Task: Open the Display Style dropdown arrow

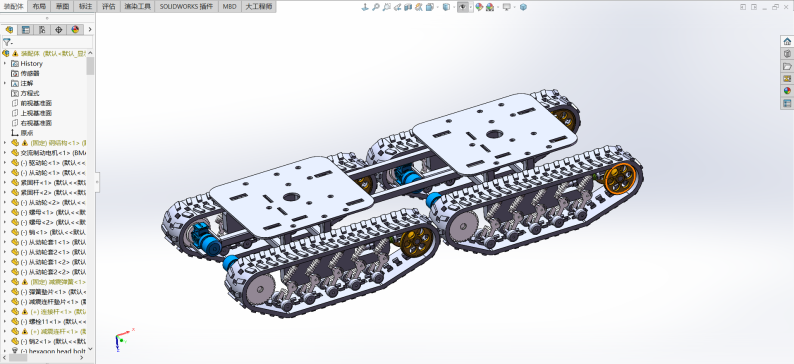Action: (454, 7)
